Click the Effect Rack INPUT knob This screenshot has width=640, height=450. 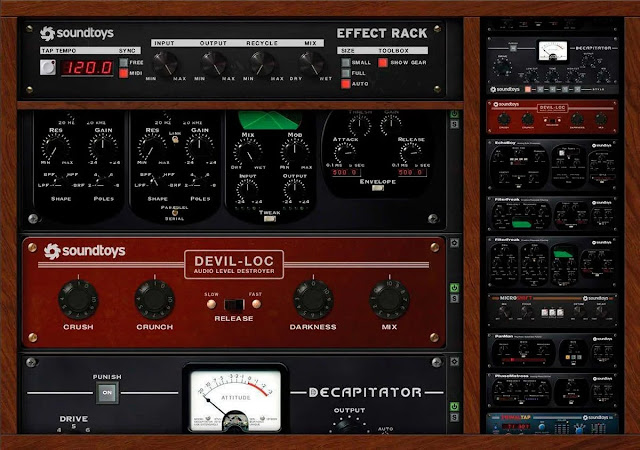tap(165, 64)
